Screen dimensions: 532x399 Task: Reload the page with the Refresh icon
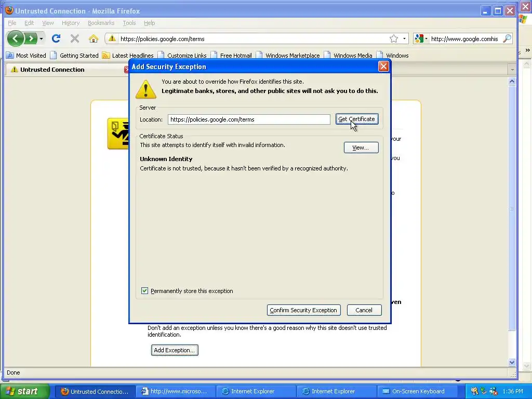click(x=56, y=38)
